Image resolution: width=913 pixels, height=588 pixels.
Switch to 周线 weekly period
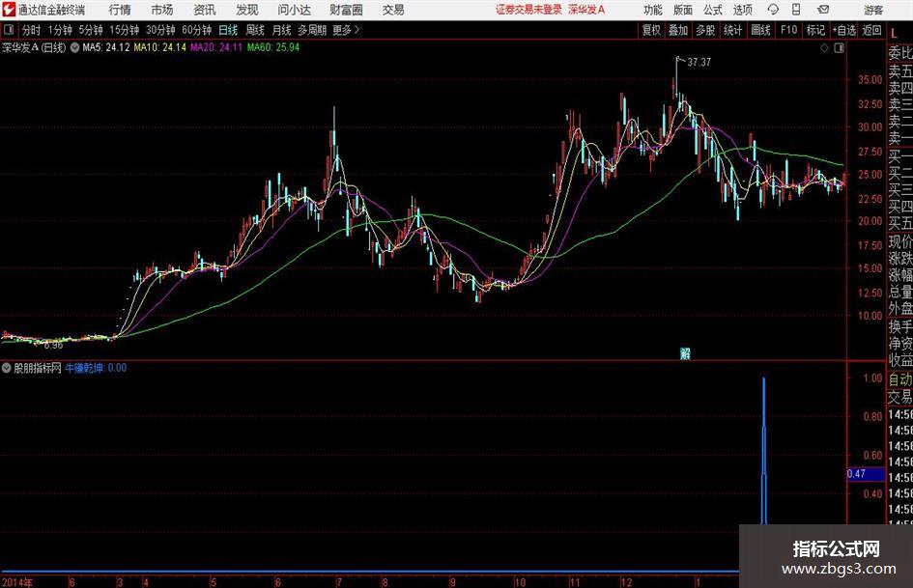point(255,30)
